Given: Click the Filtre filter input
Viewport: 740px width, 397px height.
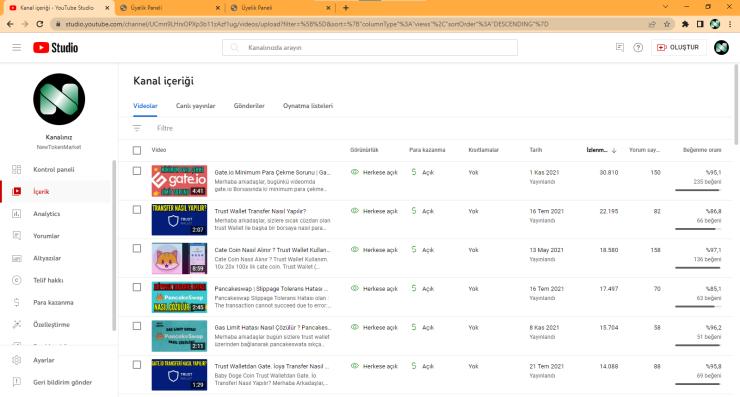Looking at the screenshot, I should 165,128.
